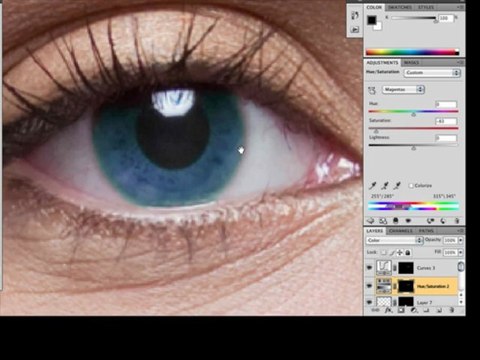The width and height of the screenshot is (480, 360).
Task: Toggle lock image pixels brush icon
Action: click(x=392, y=252)
